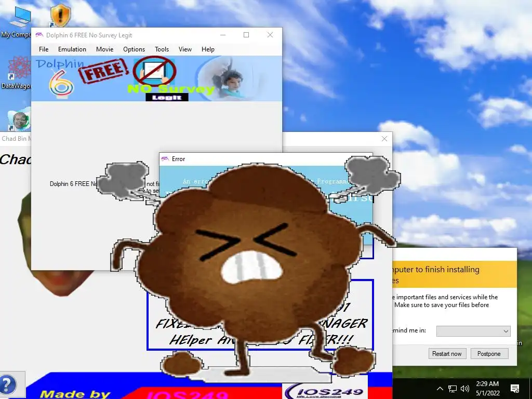Image resolution: width=532 pixels, height=399 pixels.
Task: Open the File menu in Dolphin
Action: [44, 49]
